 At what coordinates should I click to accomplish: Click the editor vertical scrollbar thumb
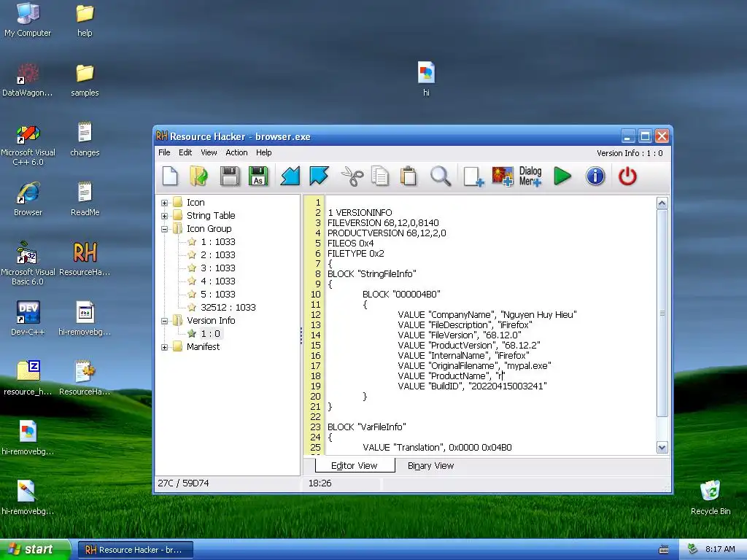click(662, 314)
